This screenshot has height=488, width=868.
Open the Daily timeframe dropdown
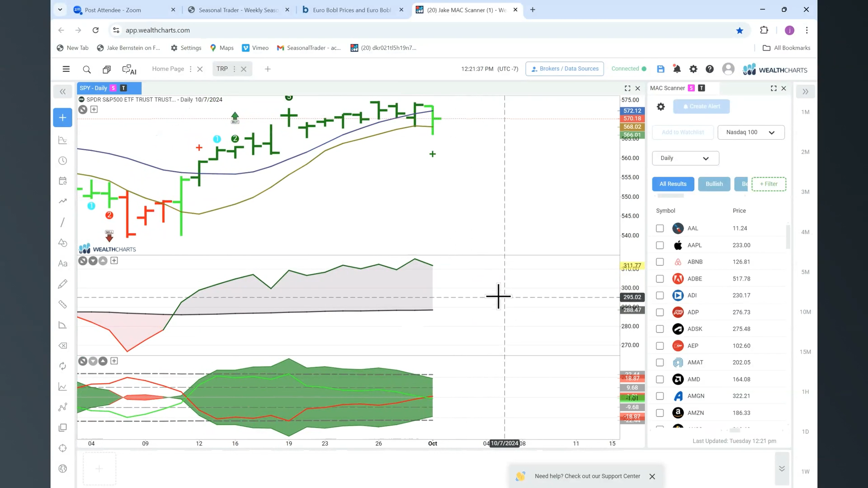685,158
